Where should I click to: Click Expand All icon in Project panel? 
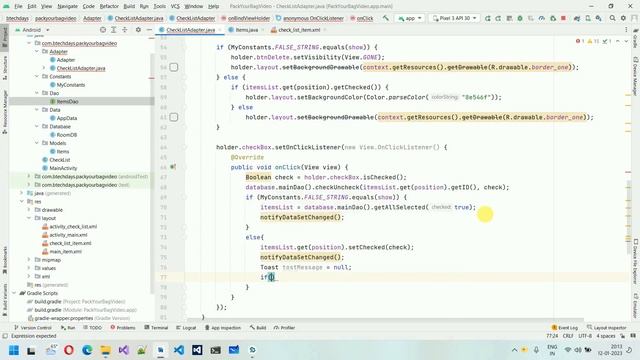(x=114, y=30)
